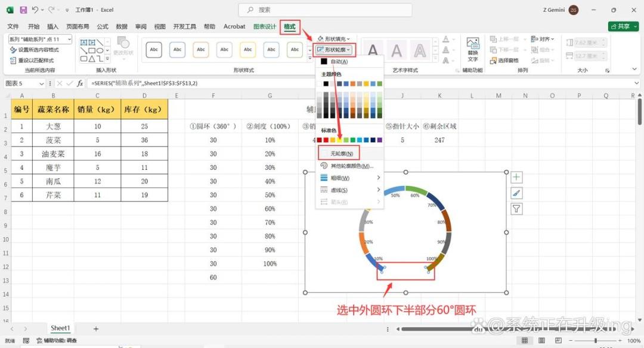This screenshot has width=644, height=348.
Task: Click the Alt Text icon
Action: [473, 49]
